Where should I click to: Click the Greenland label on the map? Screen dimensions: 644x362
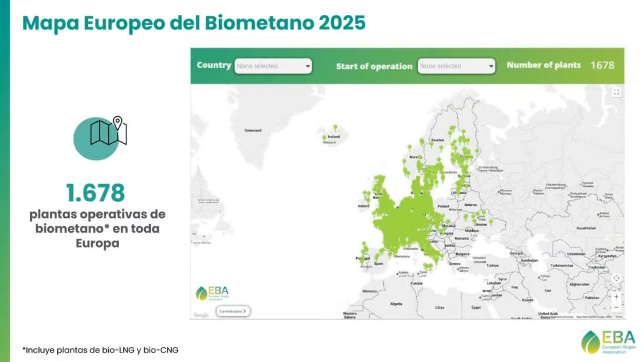point(253,131)
